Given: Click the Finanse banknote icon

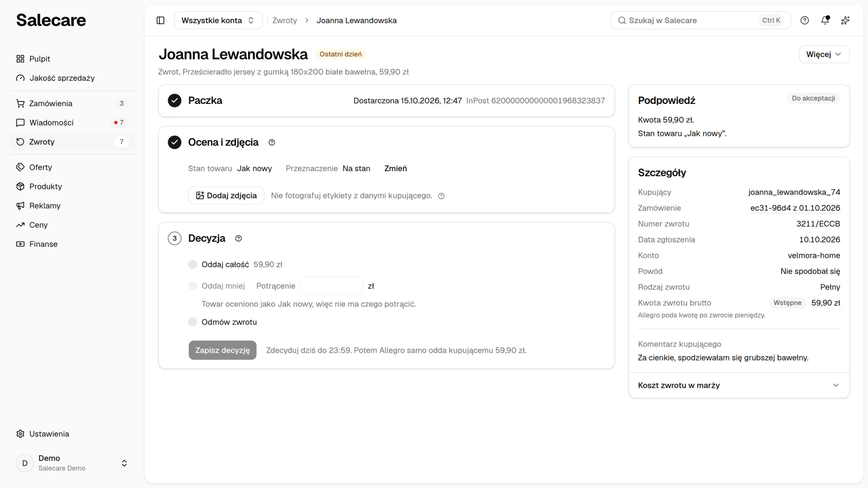Looking at the screenshot, I should (20, 244).
